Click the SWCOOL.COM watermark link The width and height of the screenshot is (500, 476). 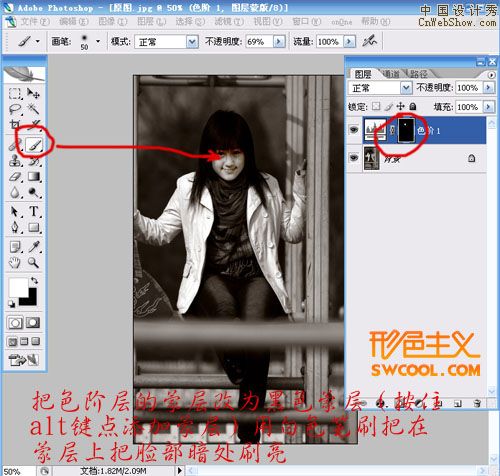click(x=426, y=370)
